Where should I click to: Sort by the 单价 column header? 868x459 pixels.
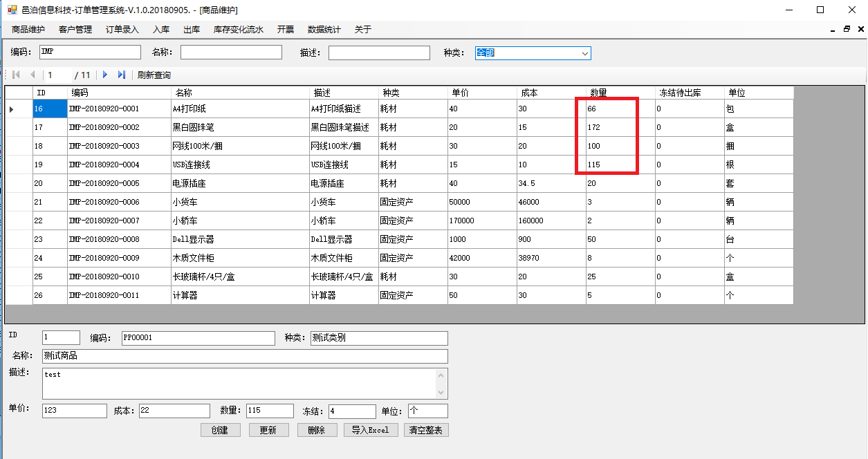pyautogui.click(x=482, y=93)
